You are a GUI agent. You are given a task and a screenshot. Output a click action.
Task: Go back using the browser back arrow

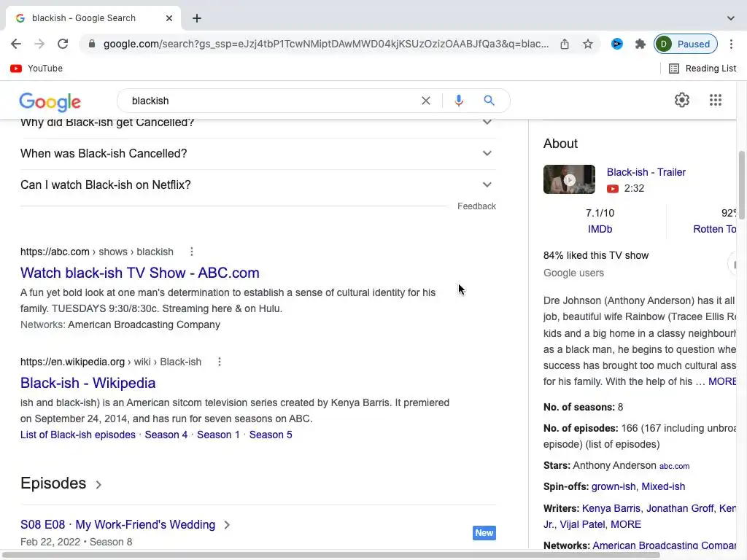[16, 44]
